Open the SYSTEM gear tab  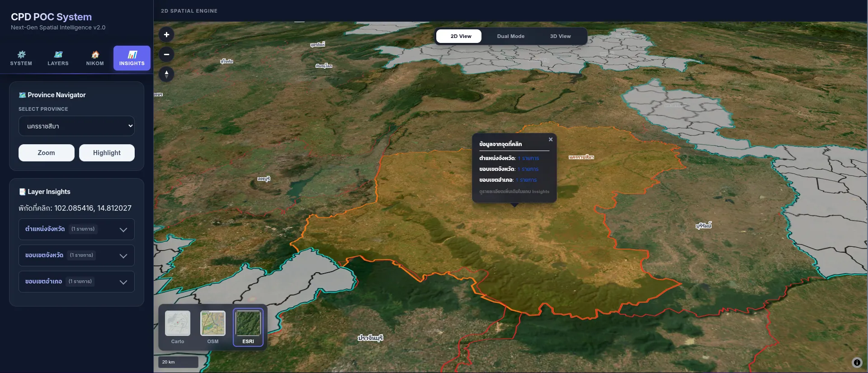tap(21, 58)
